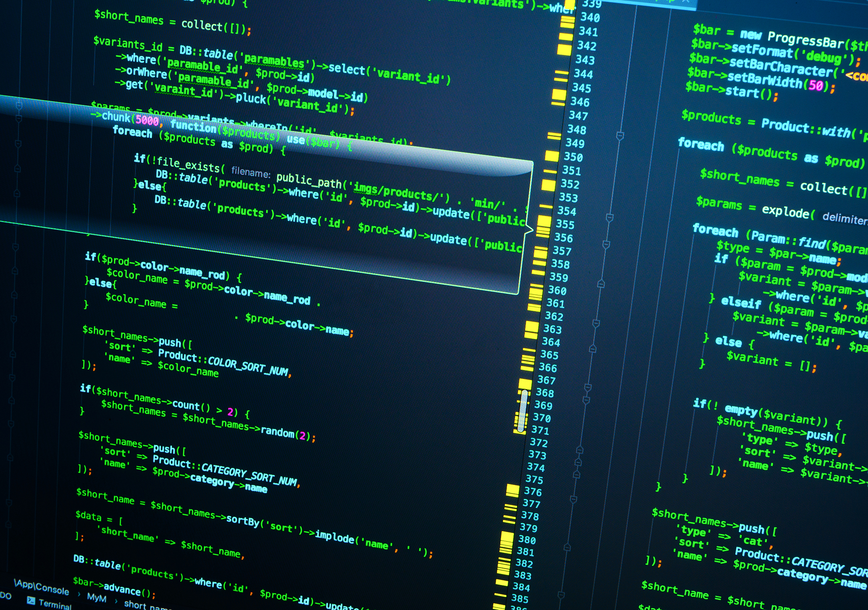This screenshot has width=868, height=610.
Task: Toggle the fold marker at line 363 else
Action: pos(596,323)
